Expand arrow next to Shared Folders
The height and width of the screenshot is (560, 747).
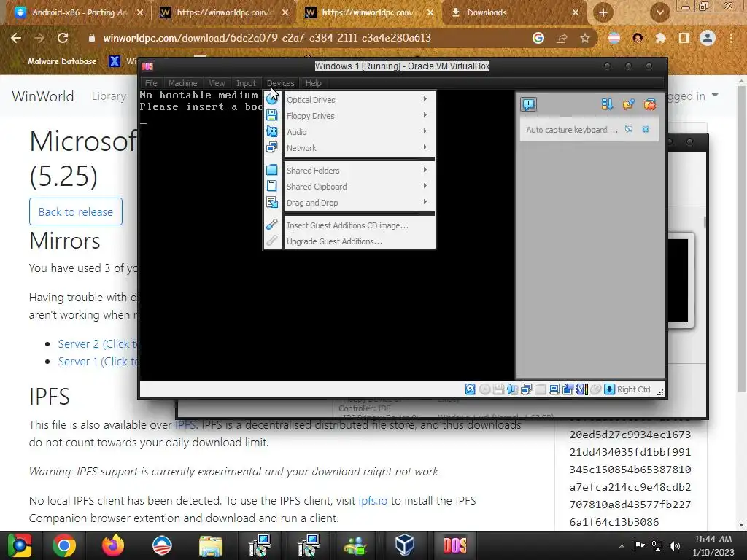point(425,169)
